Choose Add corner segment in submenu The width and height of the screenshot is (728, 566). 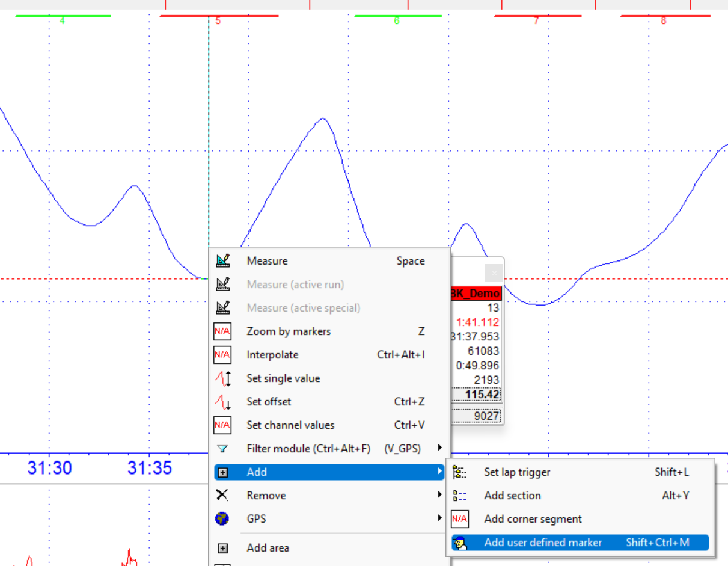pos(533,519)
